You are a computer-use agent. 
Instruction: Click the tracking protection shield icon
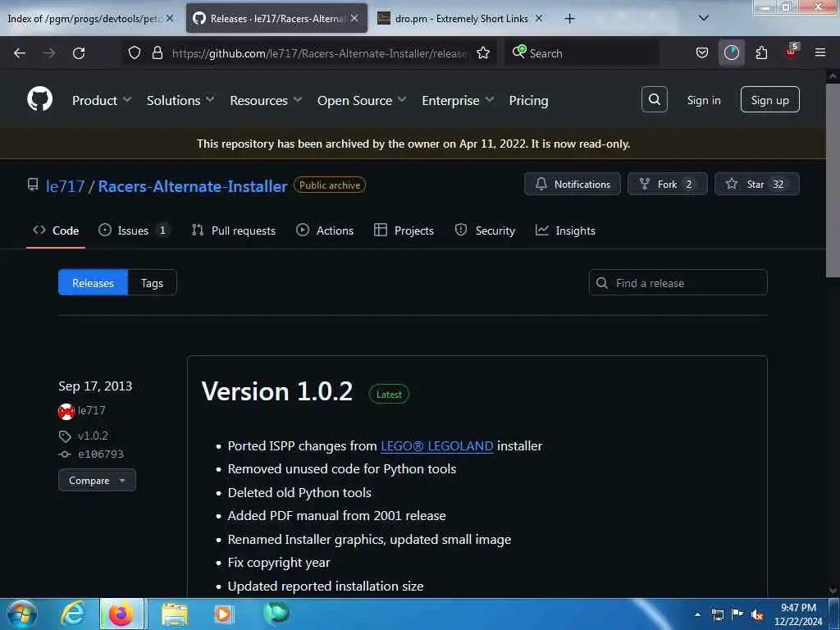tap(135, 53)
